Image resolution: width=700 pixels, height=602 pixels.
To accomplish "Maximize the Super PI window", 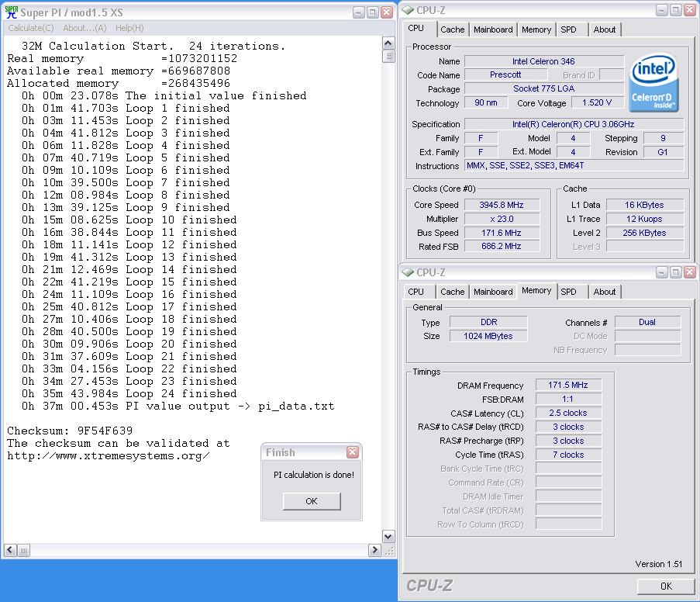I will 372,12.
